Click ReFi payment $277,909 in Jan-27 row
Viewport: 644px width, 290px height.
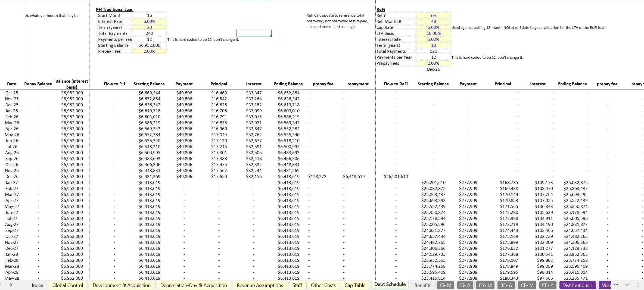468,182
